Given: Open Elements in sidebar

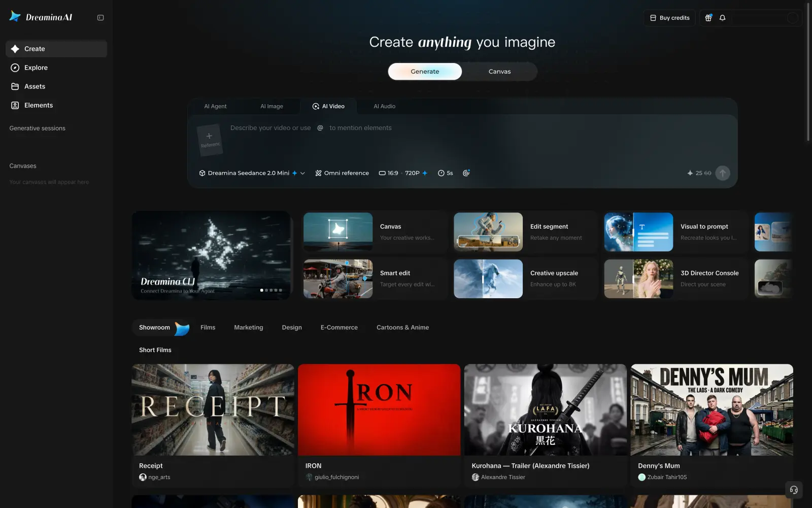Looking at the screenshot, I should tap(56, 105).
